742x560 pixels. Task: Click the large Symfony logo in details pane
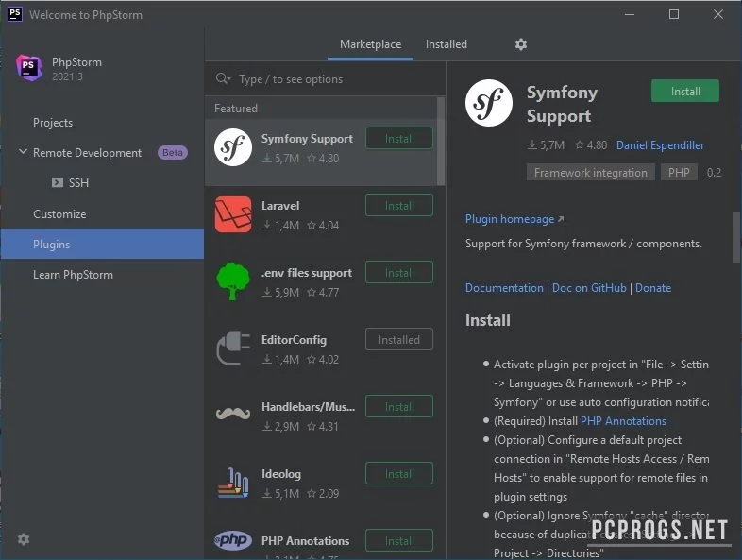point(488,103)
